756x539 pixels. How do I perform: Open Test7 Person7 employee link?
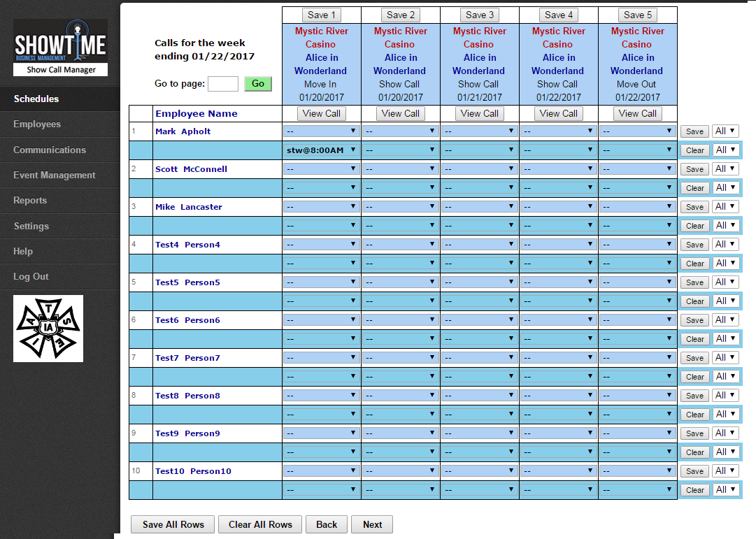click(187, 358)
